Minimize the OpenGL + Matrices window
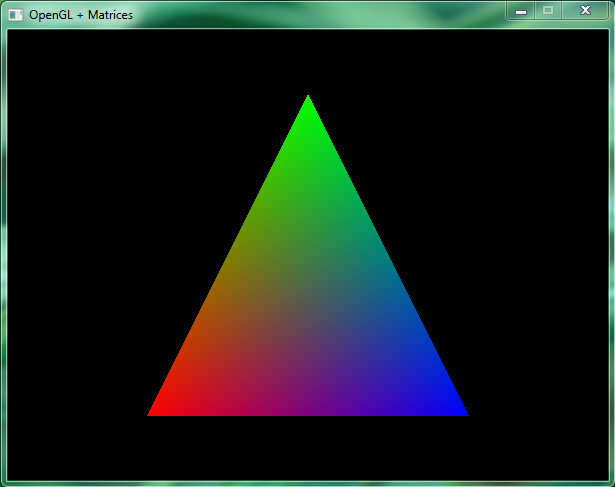 [x=521, y=11]
